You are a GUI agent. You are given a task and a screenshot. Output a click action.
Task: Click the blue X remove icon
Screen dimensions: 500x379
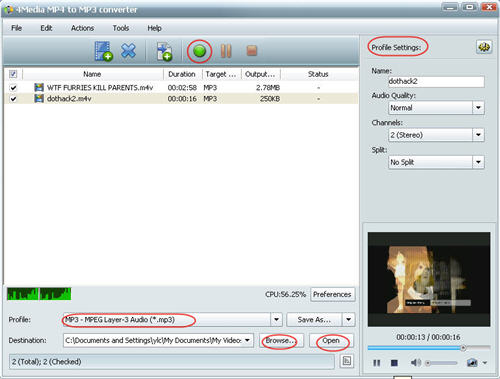[128, 51]
